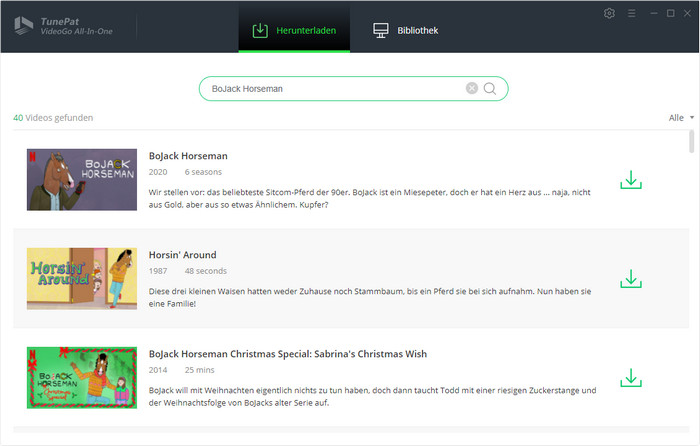Expand the Alle filter dropdown
Screen dimensions: 700x446
(681, 118)
